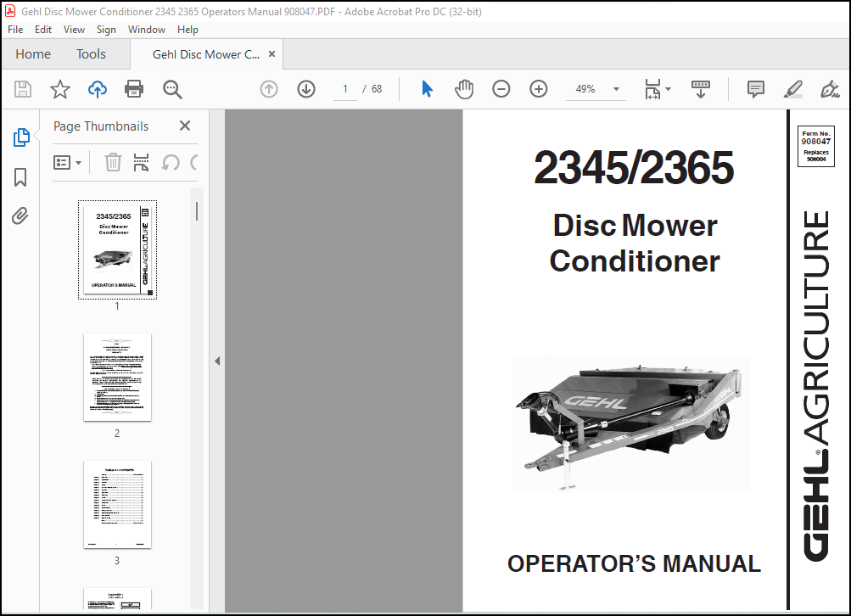Select page 3 thumbnail
Screen dimensions: 851x616
click(117, 505)
